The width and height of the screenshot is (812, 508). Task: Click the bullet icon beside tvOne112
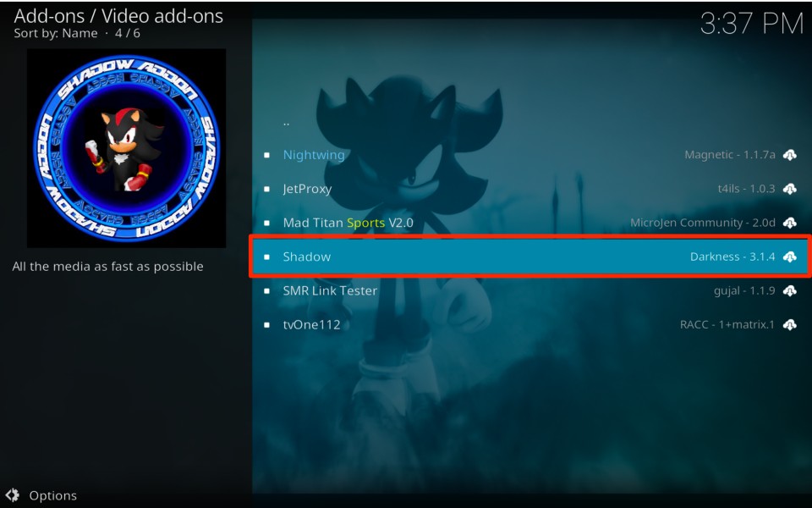[x=266, y=324]
